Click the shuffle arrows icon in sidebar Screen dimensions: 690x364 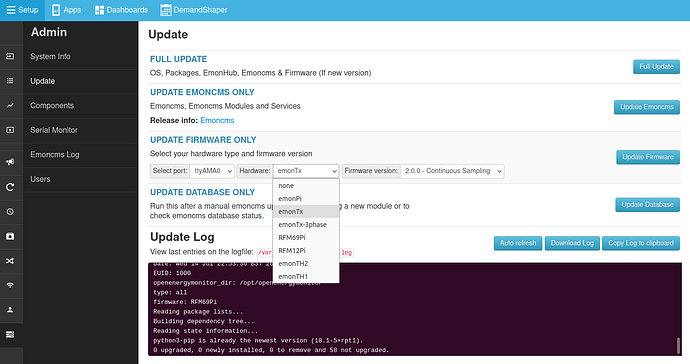tap(10, 261)
